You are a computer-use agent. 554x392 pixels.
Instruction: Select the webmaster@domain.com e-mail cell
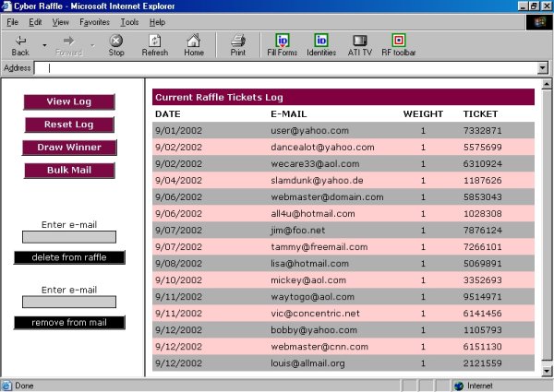[x=327, y=196]
